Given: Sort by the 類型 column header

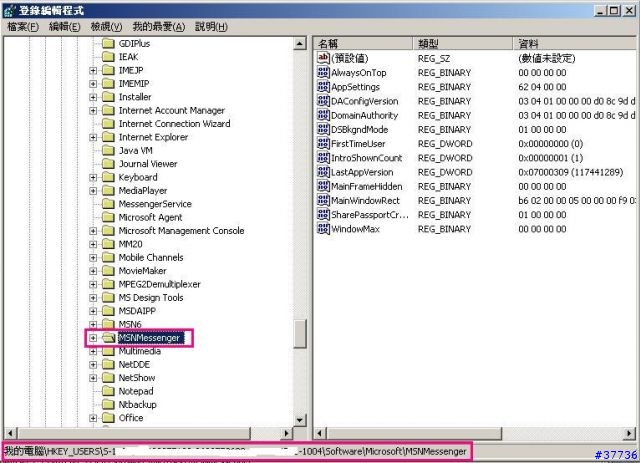Looking at the screenshot, I should point(462,44).
